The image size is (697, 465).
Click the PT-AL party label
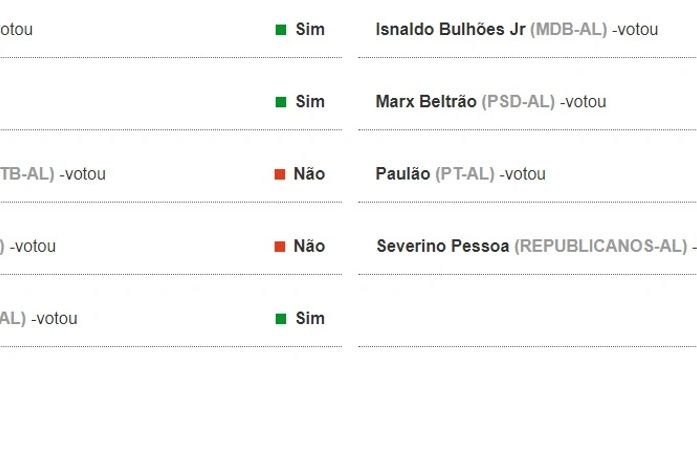point(465,174)
